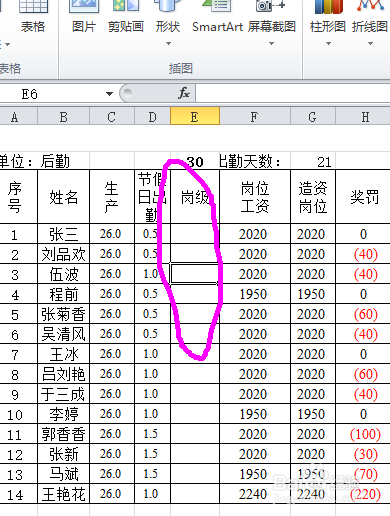Select the name cell 张菊香
Image resolution: width=390 pixels, height=516 pixels.
pos(63,314)
